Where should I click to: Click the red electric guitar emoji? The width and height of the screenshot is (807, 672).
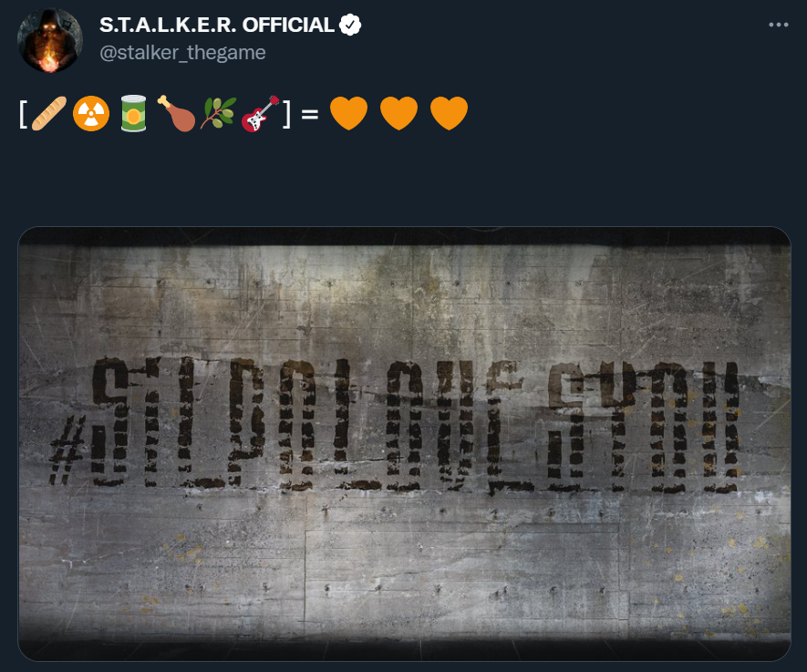click(261, 113)
